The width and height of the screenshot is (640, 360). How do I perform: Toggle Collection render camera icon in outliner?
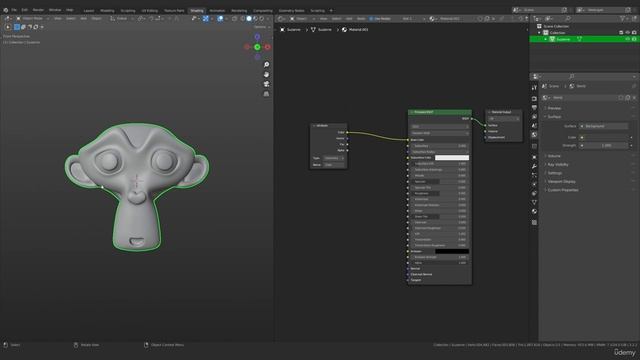click(x=634, y=33)
